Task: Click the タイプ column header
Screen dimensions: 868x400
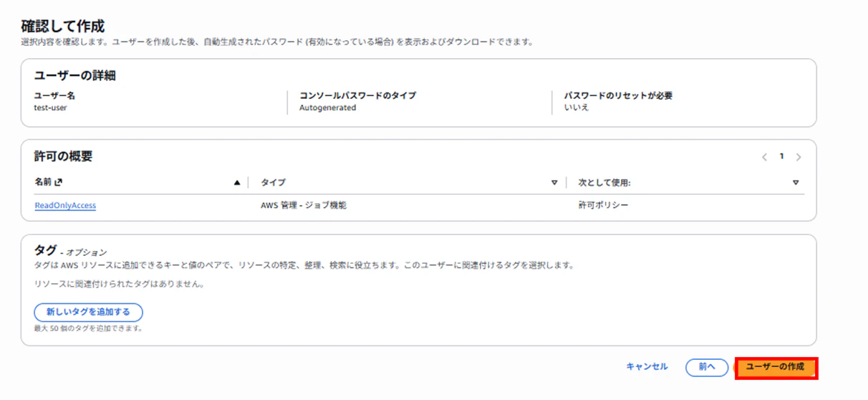Action: click(273, 183)
